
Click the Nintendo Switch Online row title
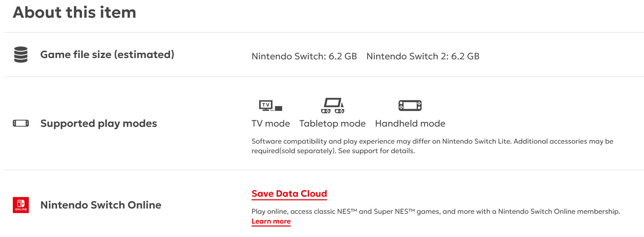tap(101, 205)
